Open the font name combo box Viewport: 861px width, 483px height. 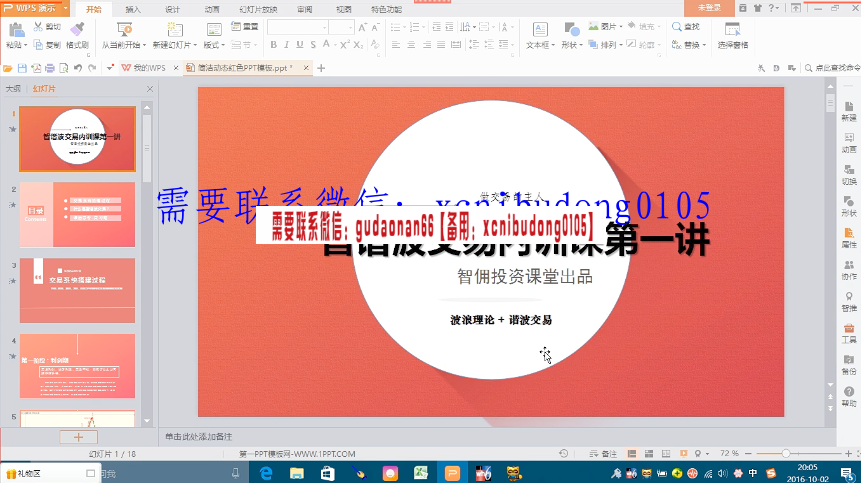pos(297,27)
